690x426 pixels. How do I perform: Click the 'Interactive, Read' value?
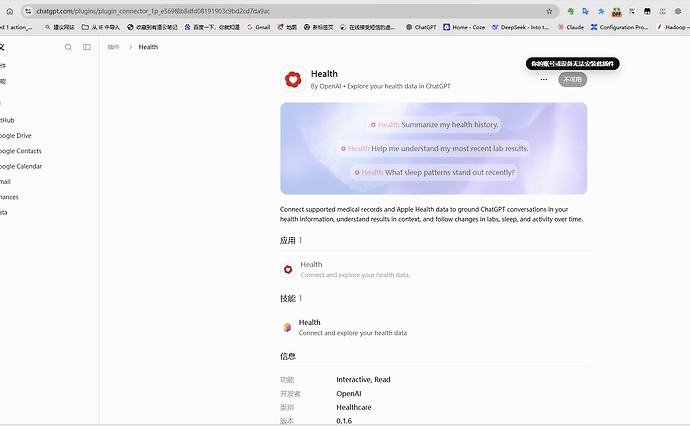(363, 379)
